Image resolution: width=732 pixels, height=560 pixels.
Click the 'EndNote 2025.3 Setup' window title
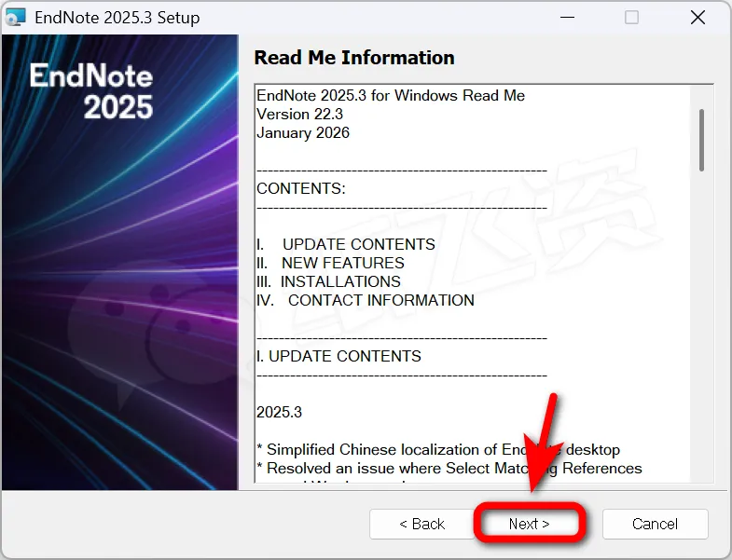pyautogui.click(x=117, y=18)
